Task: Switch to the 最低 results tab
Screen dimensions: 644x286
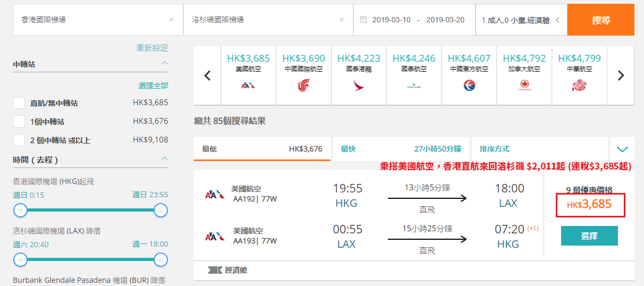Action: (x=262, y=149)
